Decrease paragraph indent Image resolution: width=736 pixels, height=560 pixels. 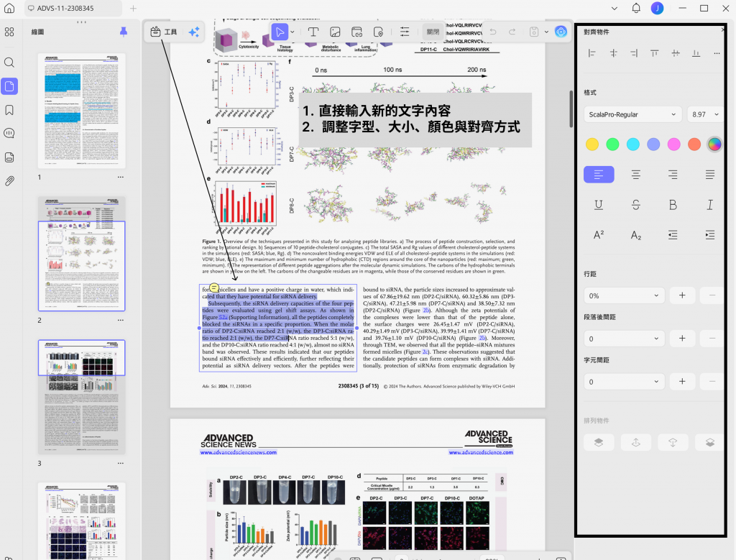[673, 234]
